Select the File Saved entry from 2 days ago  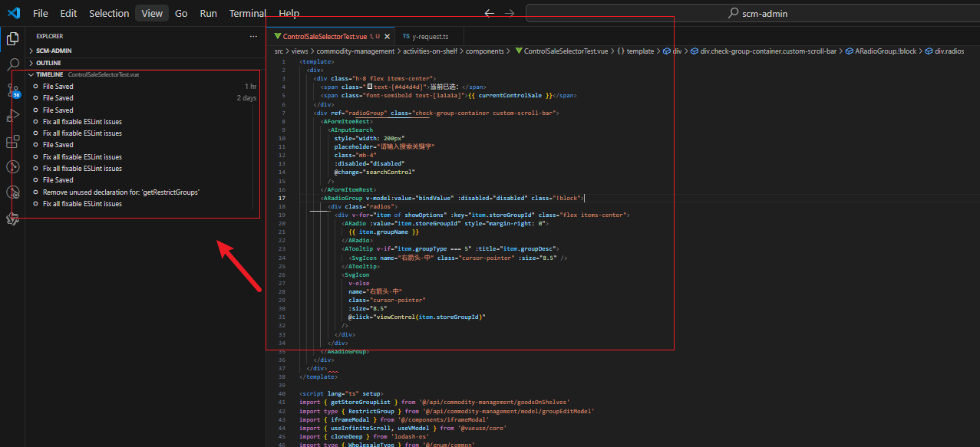click(144, 98)
